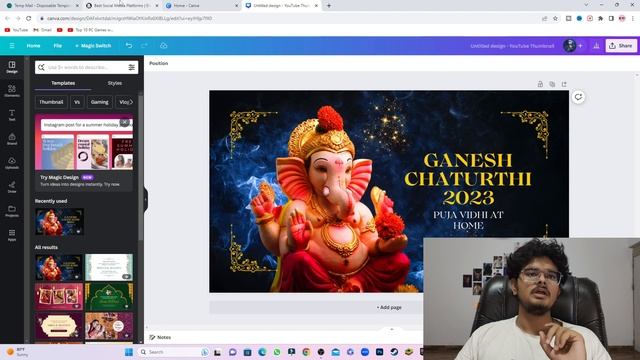Select the Vs category chip

[77, 102]
